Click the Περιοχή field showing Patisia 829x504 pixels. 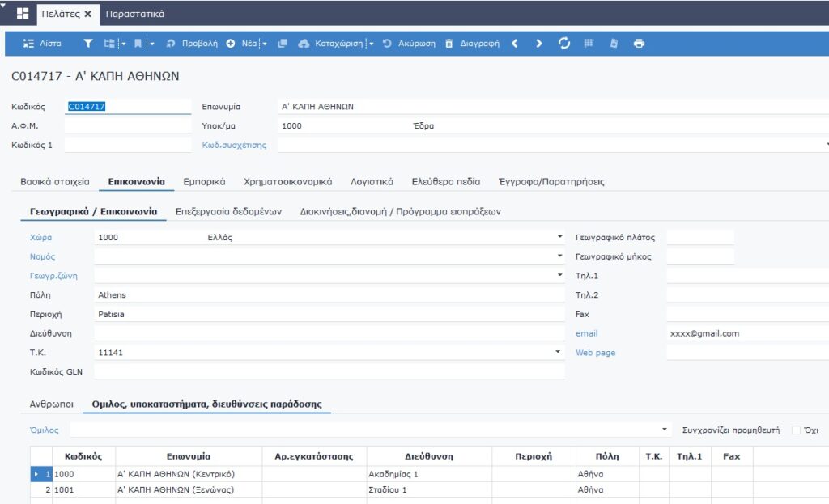tap(329, 314)
